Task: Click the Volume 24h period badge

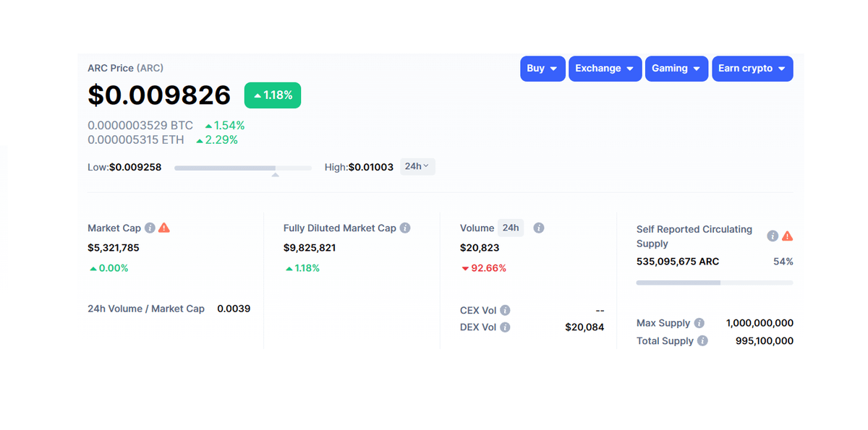Action: tap(511, 228)
